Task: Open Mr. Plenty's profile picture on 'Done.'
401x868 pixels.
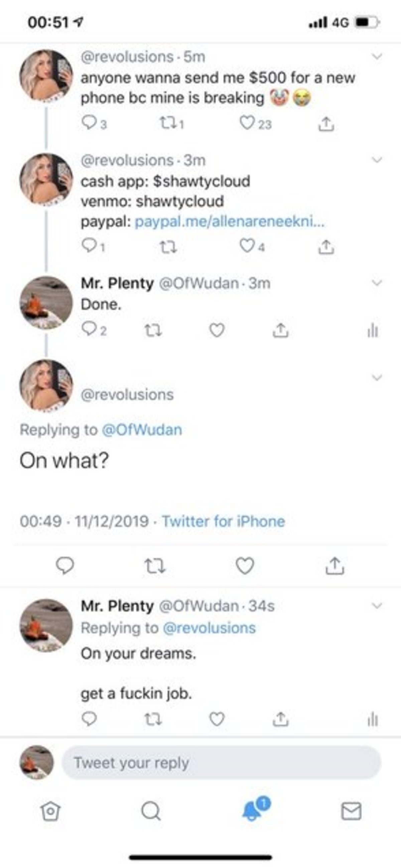Action: (46, 302)
